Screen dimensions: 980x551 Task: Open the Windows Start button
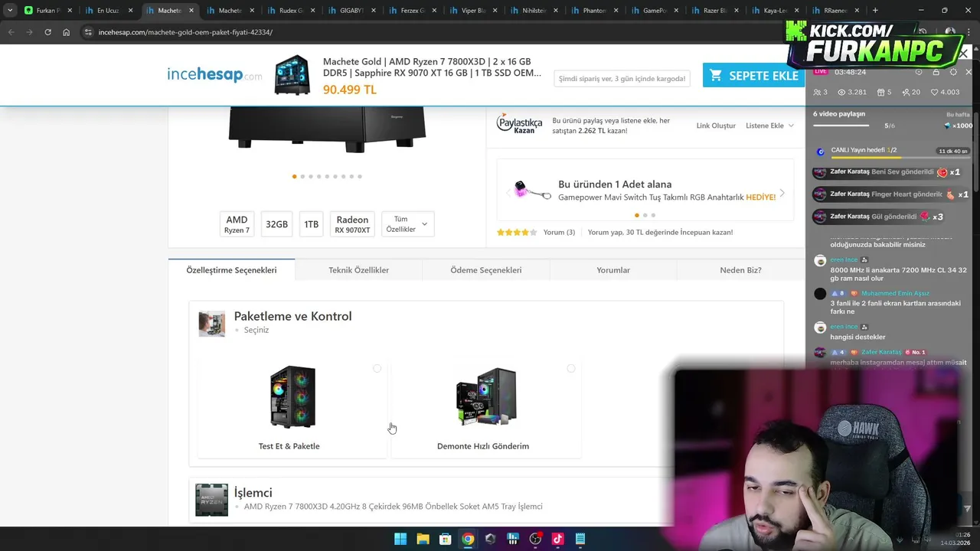pyautogui.click(x=400, y=539)
